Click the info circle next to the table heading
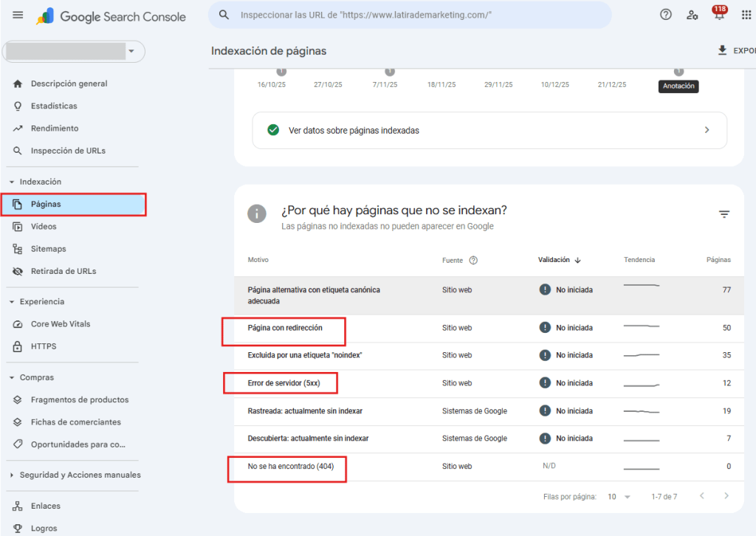756x536 pixels. [x=256, y=213]
